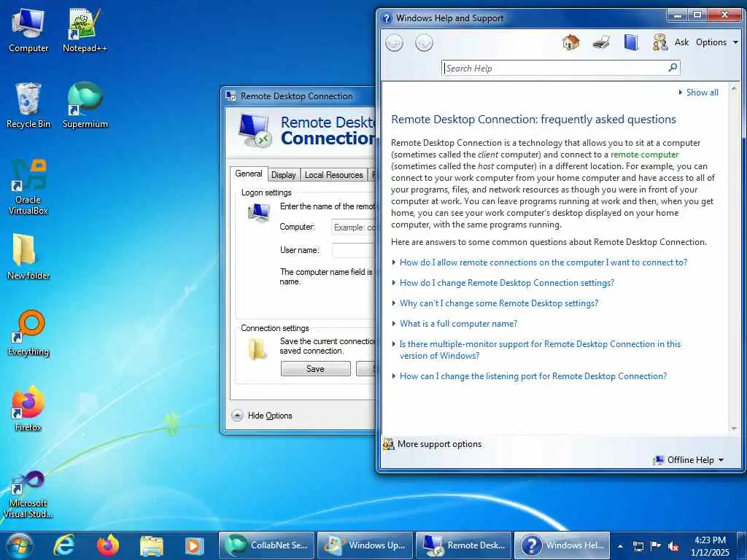This screenshot has width=747, height=560.
Task: Click the Help window scroll down arrow
Action: 734,429
